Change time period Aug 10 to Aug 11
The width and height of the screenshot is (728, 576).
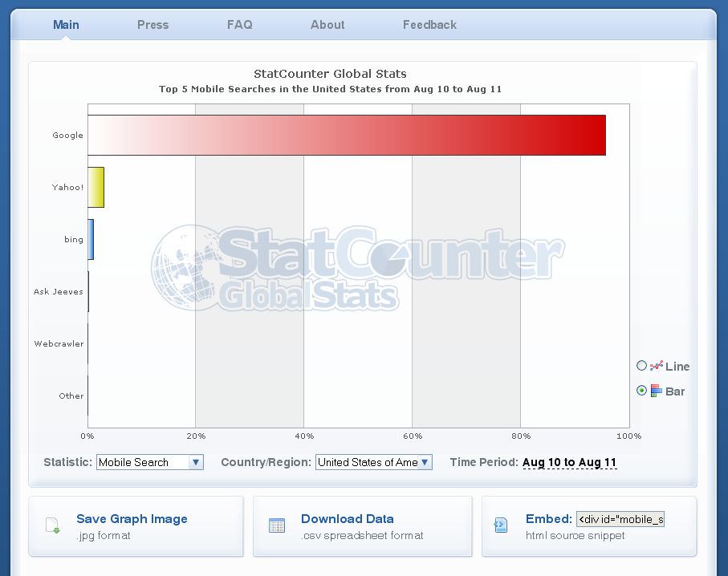point(569,462)
